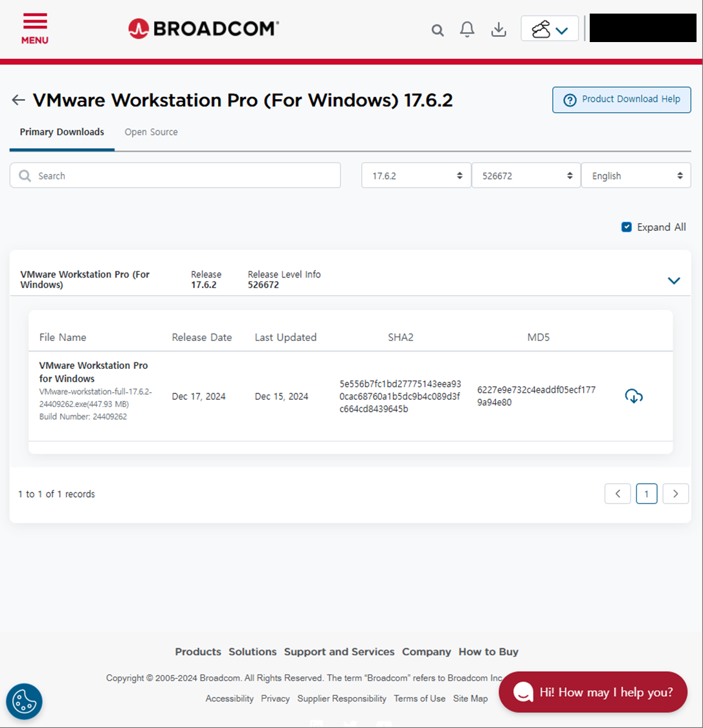The image size is (703, 728).
Task: Open Support and Services footer link
Action: (x=339, y=652)
